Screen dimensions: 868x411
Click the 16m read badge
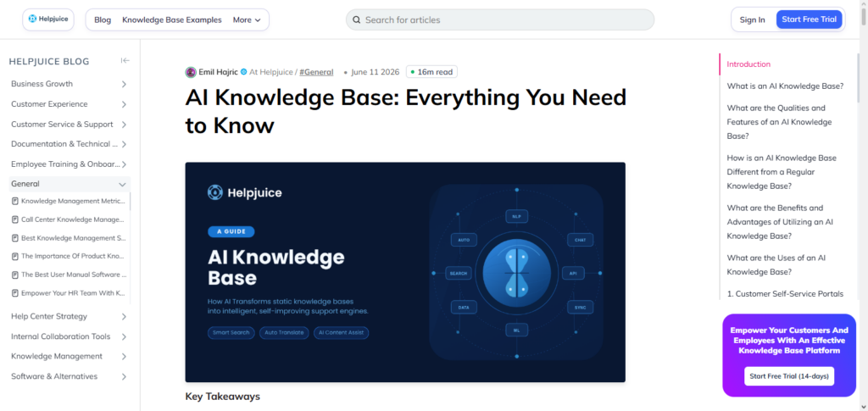pyautogui.click(x=431, y=72)
